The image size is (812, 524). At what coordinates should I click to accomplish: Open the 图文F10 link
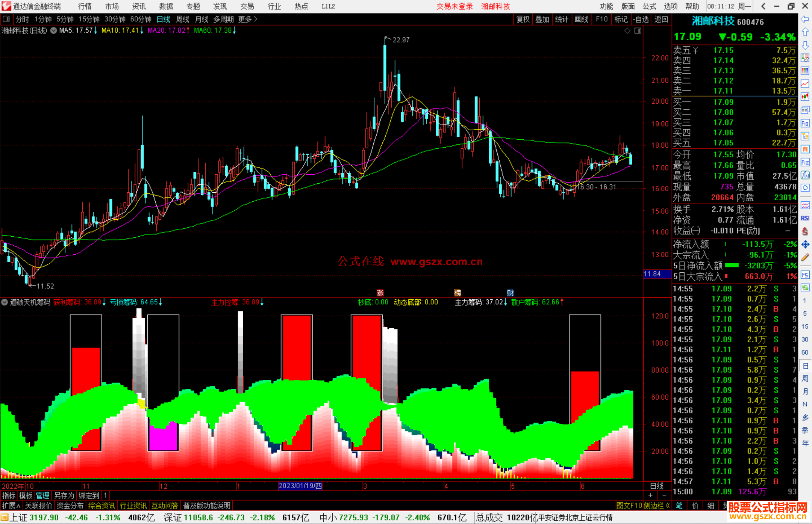[629, 506]
